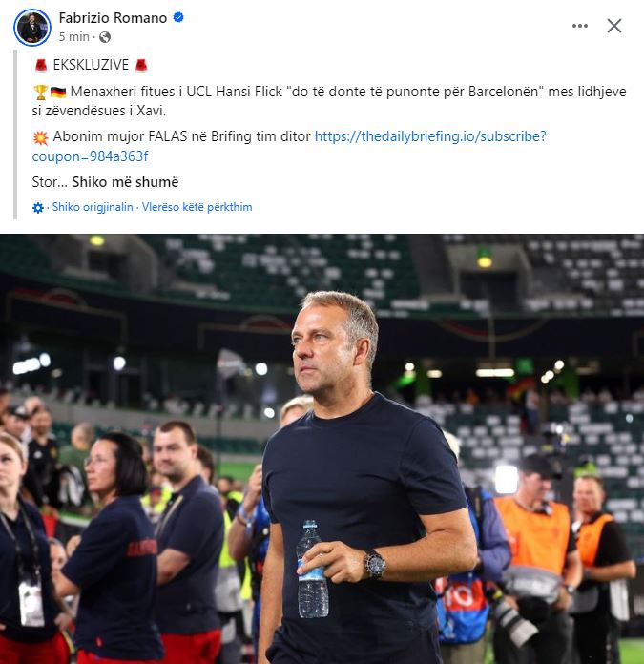This screenshot has width=644, height=664.
Task: Open thedailybriefing.io subscribe link
Action: [x=429, y=136]
